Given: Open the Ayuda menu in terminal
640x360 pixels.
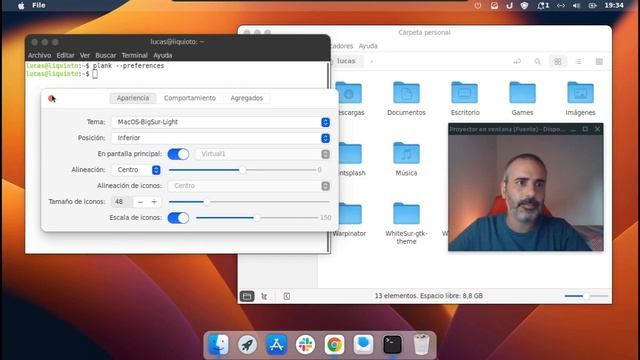Looking at the screenshot, I should pyautogui.click(x=162, y=55).
